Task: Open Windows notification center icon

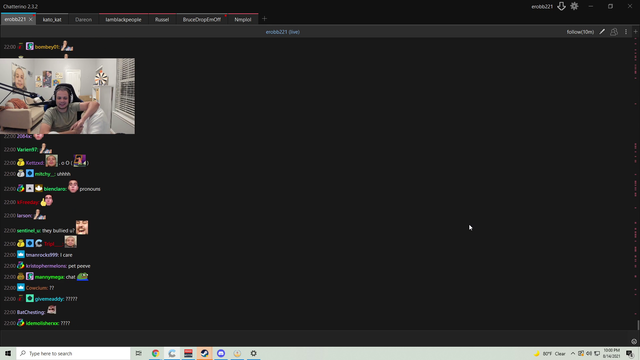Action: click(x=630, y=353)
